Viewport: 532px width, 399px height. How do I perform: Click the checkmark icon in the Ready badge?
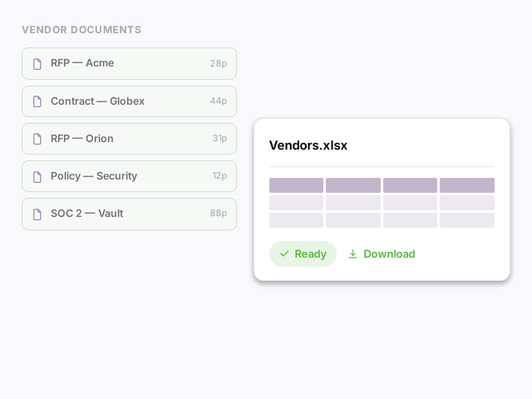284,254
